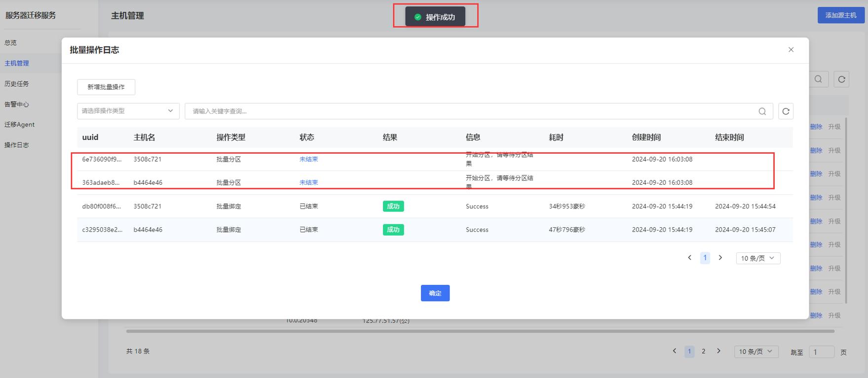Click the 操作成功 toast notification
The image size is (868, 378).
click(435, 17)
